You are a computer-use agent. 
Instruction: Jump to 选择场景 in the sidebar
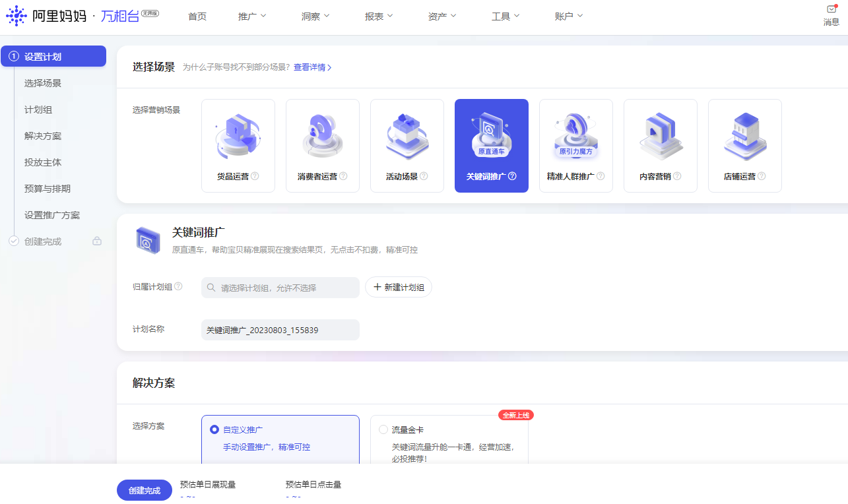pyautogui.click(x=43, y=83)
